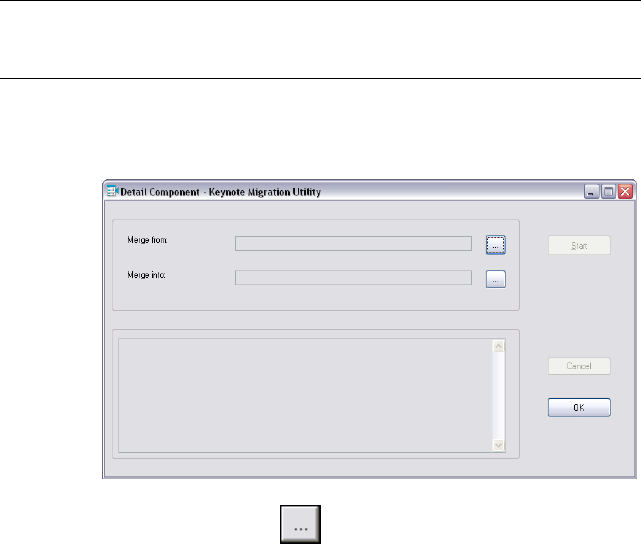
Task: Click inside the migration log text area
Action: pos(306,395)
